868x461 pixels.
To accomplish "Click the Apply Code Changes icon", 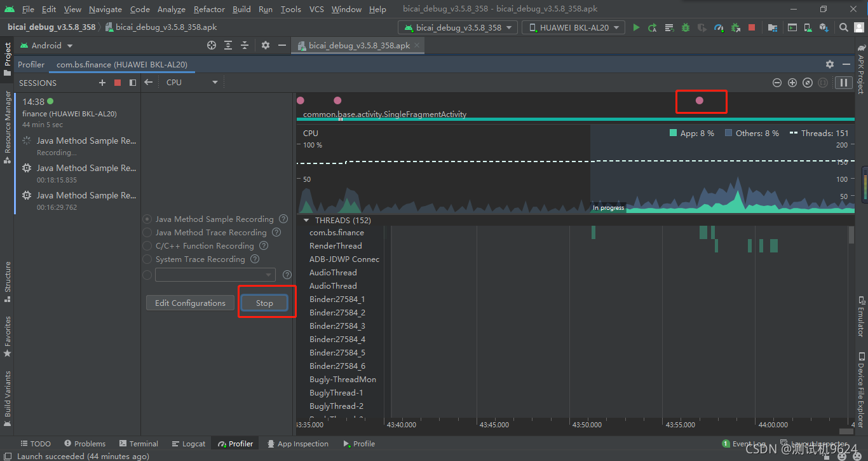I will 669,27.
